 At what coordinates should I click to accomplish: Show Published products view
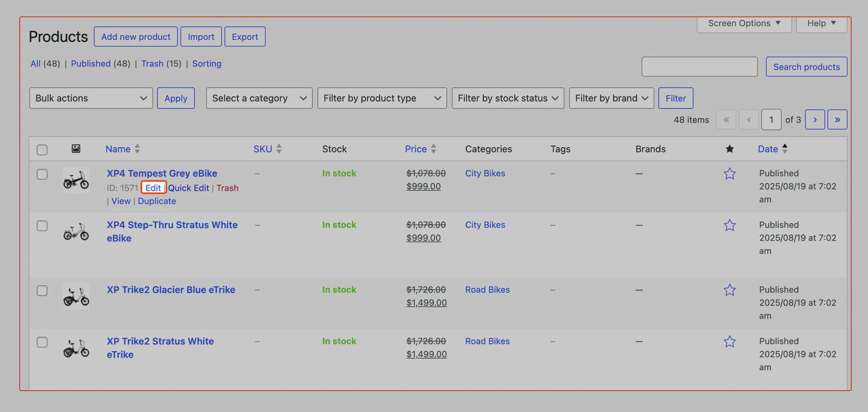[x=90, y=64]
